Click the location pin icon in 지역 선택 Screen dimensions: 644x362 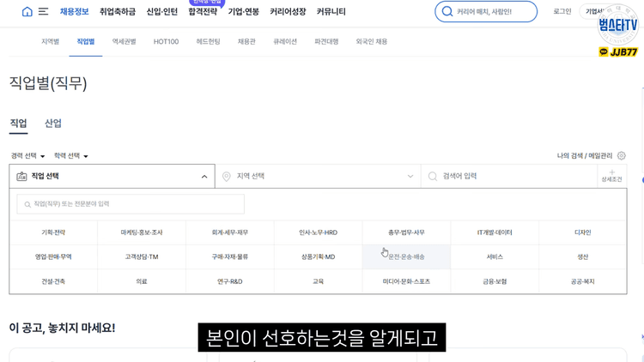(227, 177)
